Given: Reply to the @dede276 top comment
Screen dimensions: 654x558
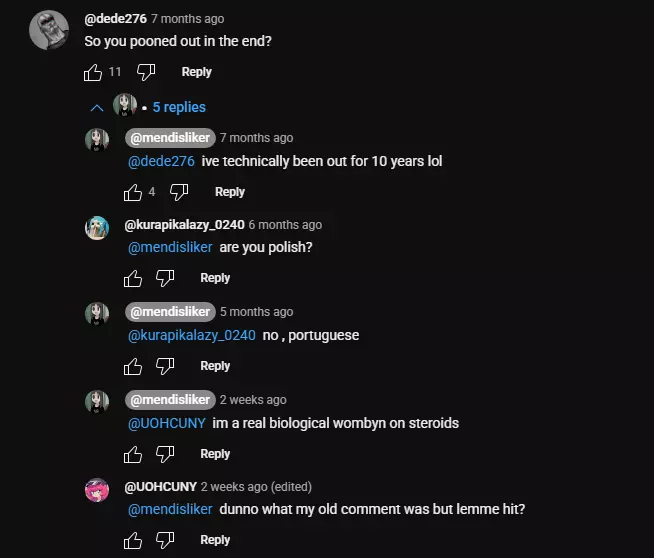Looking at the screenshot, I should (196, 72).
